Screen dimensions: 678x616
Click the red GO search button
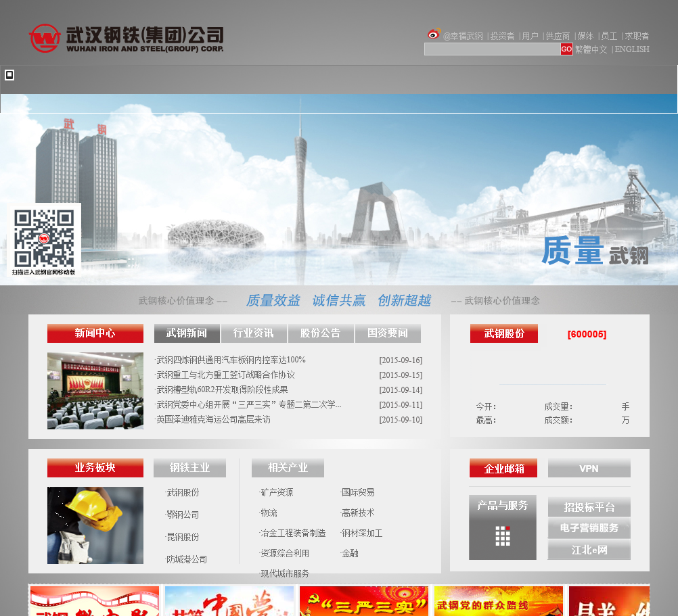[x=566, y=49]
